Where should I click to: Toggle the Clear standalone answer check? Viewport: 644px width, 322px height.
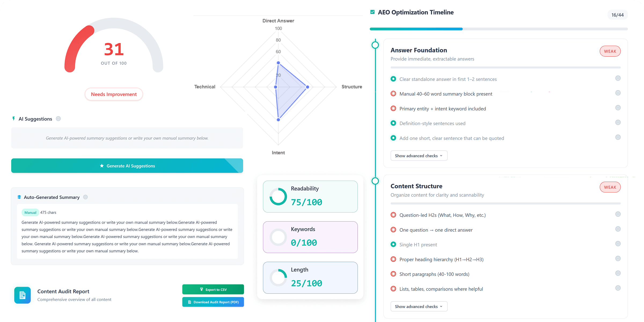coord(393,79)
